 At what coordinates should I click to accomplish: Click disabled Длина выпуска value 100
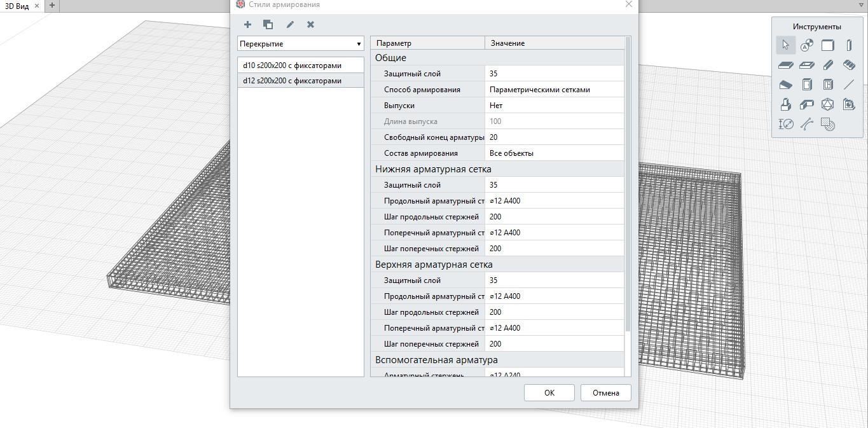pyautogui.click(x=555, y=121)
